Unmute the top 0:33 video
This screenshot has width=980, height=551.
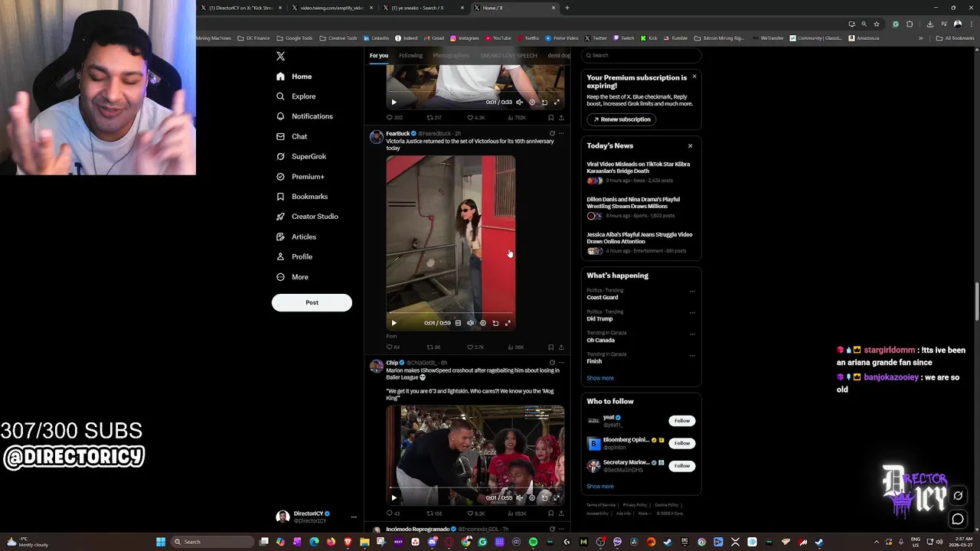519,102
